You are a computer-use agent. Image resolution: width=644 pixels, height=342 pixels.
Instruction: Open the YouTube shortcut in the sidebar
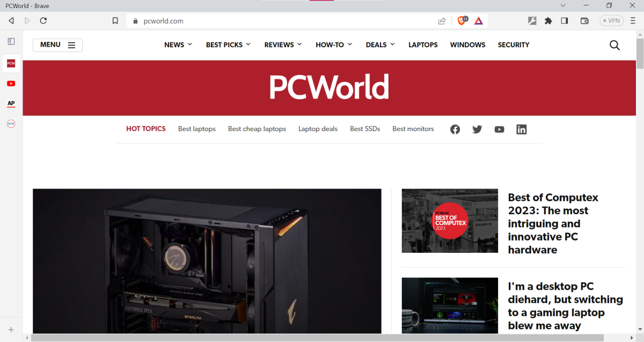coord(11,83)
